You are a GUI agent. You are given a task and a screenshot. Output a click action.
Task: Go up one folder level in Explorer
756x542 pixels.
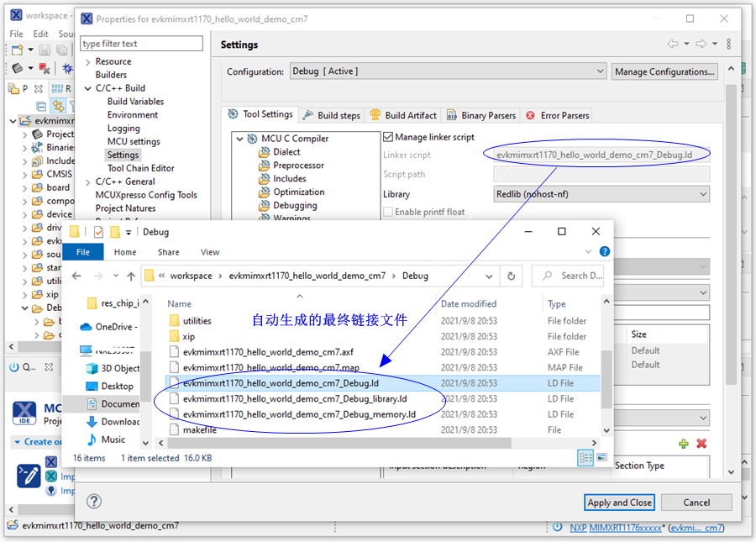coord(131,276)
